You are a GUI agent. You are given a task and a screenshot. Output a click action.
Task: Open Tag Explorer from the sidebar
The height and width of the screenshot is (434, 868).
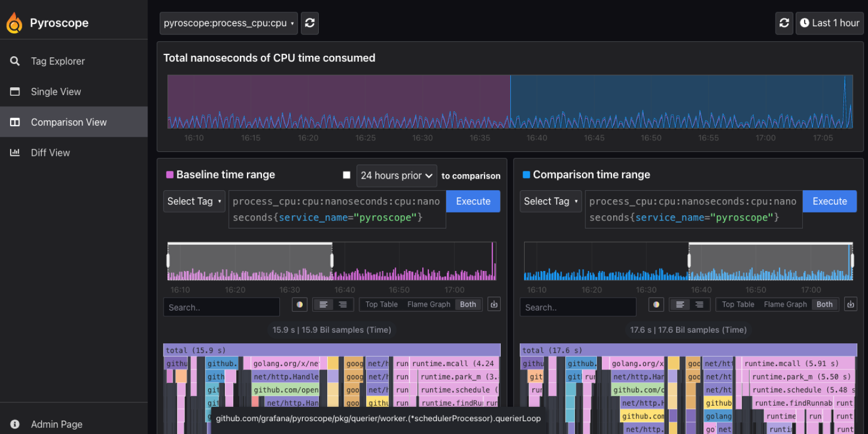pos(57,61)
